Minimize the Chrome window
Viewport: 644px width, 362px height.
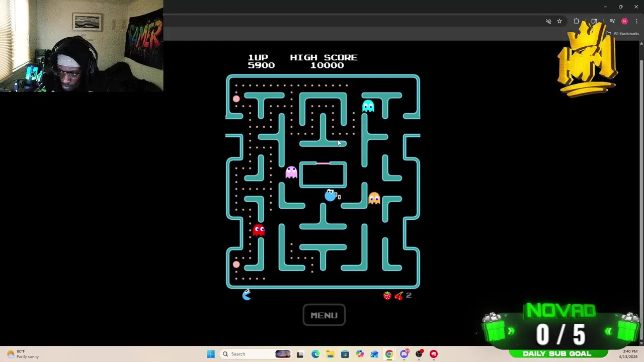pos(605,7)
